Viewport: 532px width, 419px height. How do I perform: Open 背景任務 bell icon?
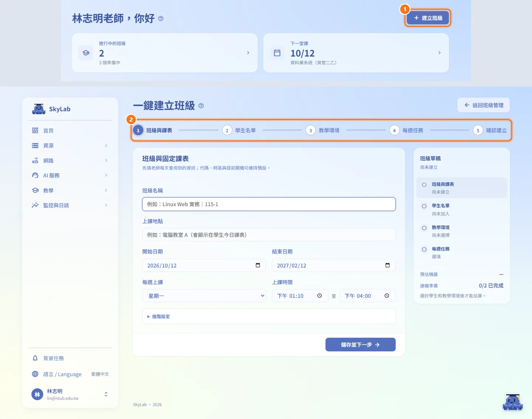click(35, 358)
